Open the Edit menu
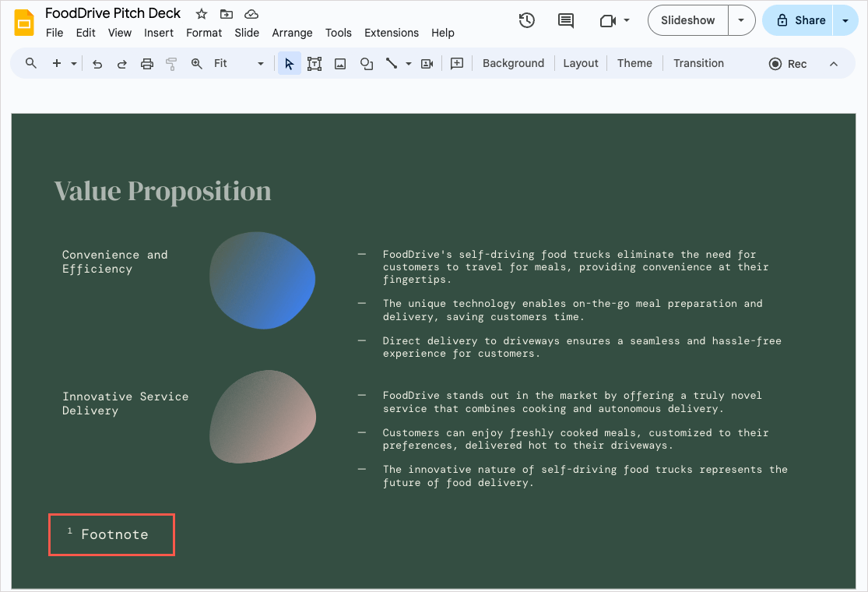The image size is (868, 592). [x=86, y=33]
